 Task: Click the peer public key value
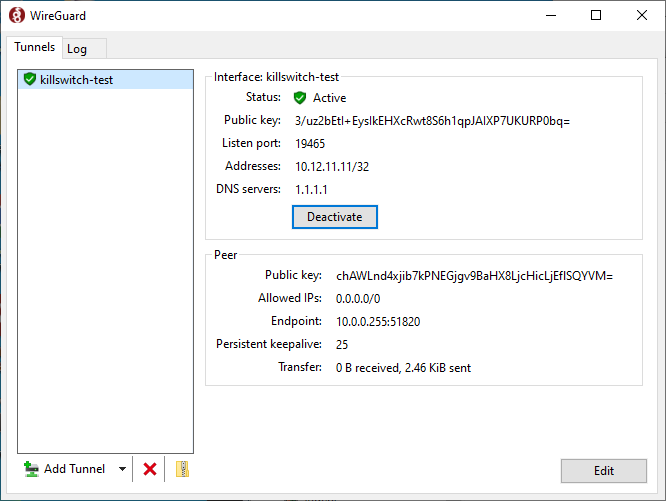click(x=474, y=275)
